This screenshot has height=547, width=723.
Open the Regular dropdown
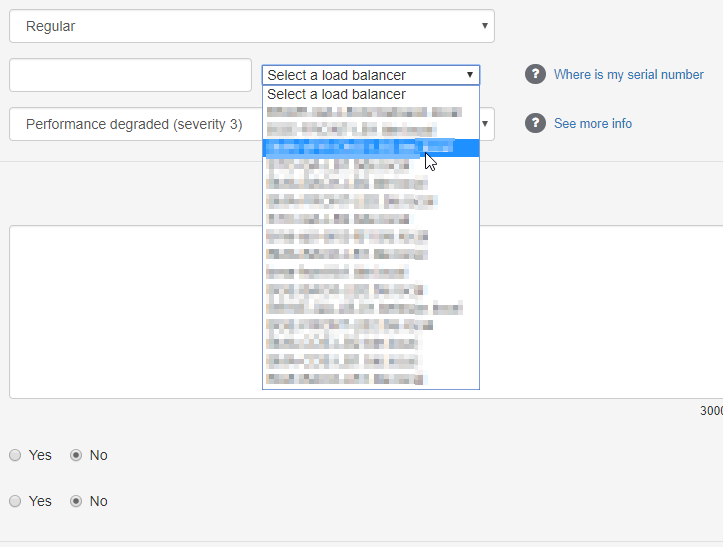251,26
